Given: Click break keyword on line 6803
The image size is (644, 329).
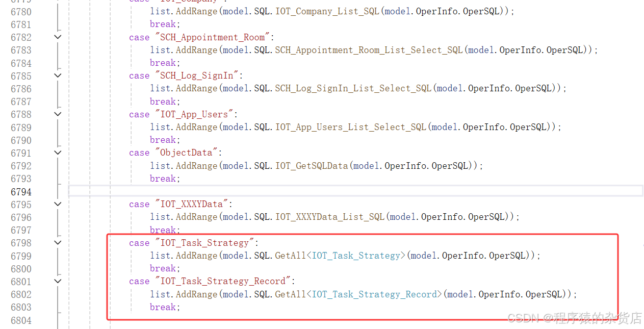Looking at the screenshot, I should [x=163, y=307].
